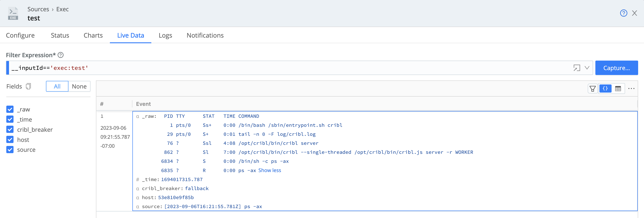Open the expanded filter expression editor

(576, 68)
